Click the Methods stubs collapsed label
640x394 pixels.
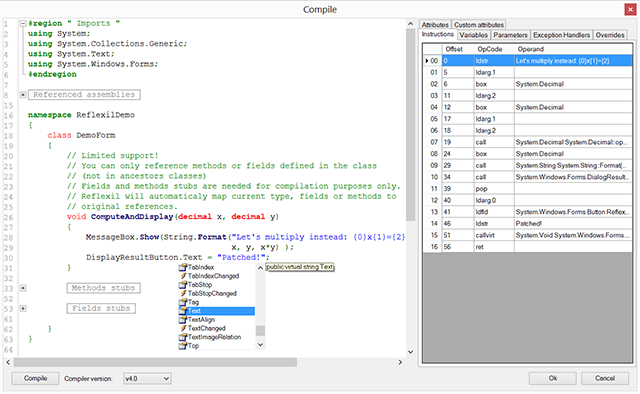(103, 288)
